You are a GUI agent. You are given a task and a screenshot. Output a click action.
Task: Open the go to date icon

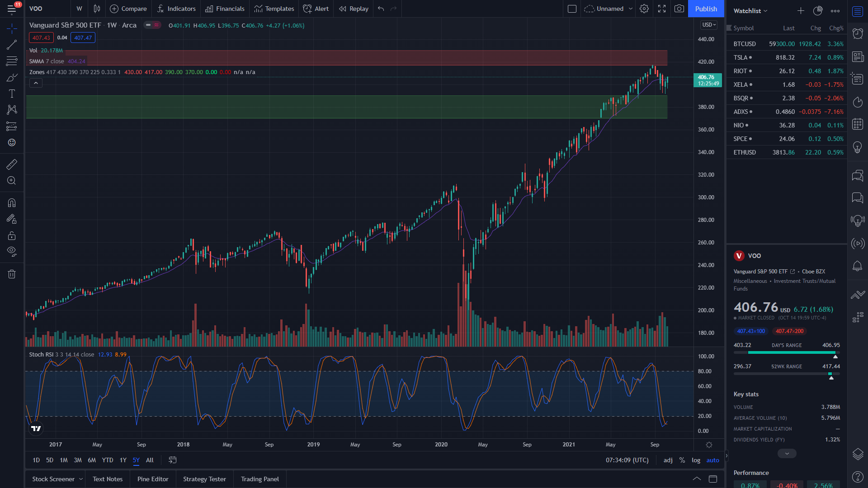click(x=173, y=460)
